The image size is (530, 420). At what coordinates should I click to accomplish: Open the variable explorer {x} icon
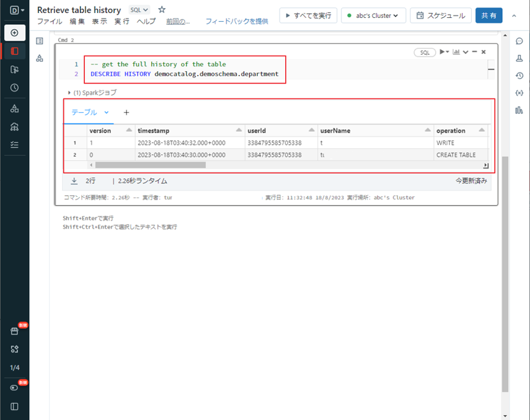[x=519, y=93]
